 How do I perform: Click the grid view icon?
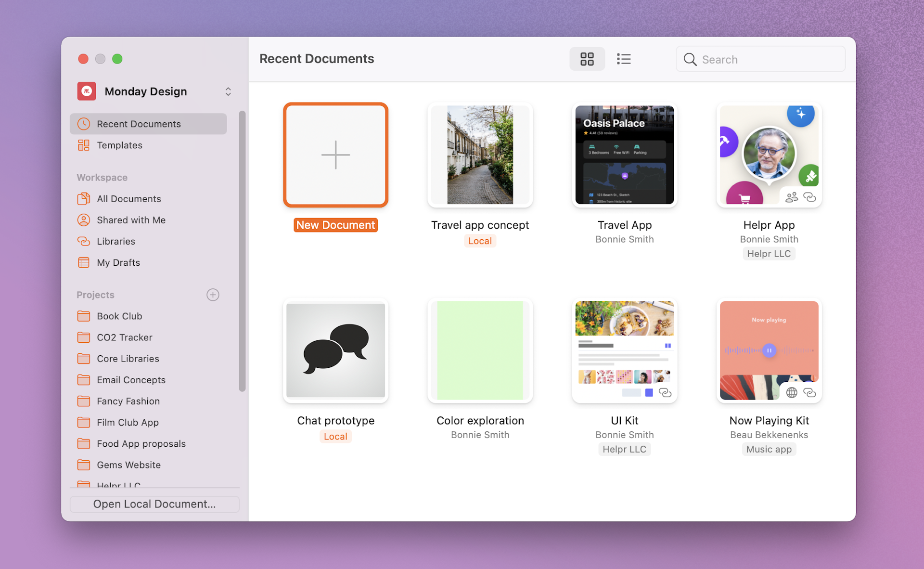coord(588,59)
